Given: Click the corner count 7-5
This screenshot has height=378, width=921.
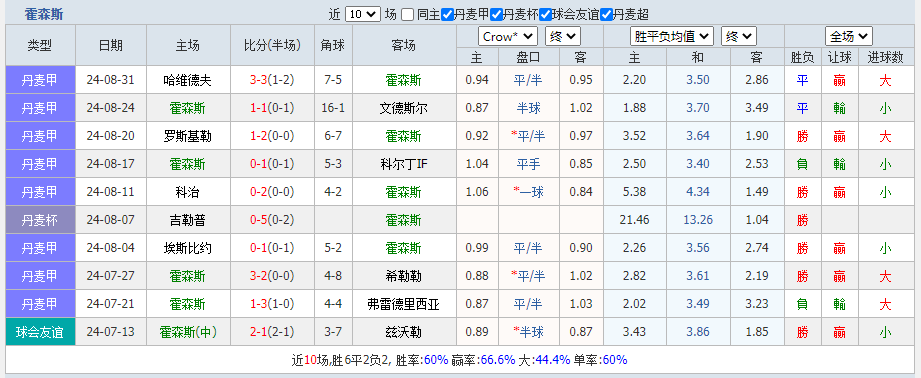Looking at the screenshot, I should point(334,80).
